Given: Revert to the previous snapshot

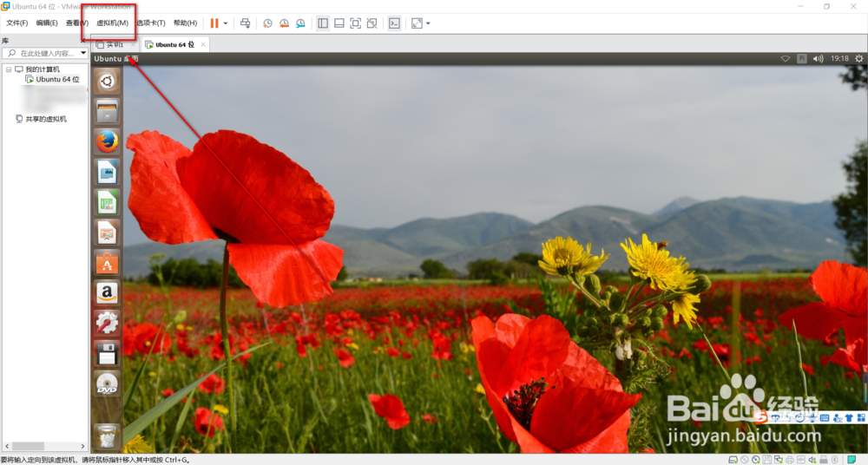Looking at the screenshot, I should pos(284,23).
